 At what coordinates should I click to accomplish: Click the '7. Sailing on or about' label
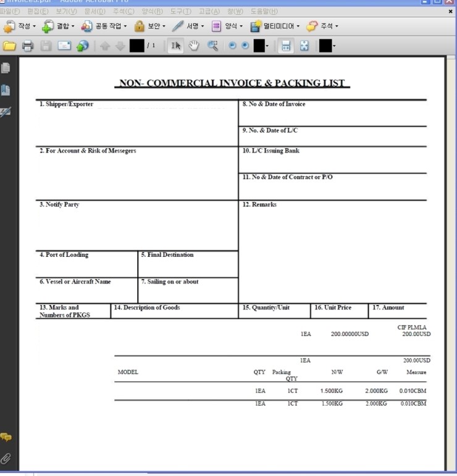(170, 282)
